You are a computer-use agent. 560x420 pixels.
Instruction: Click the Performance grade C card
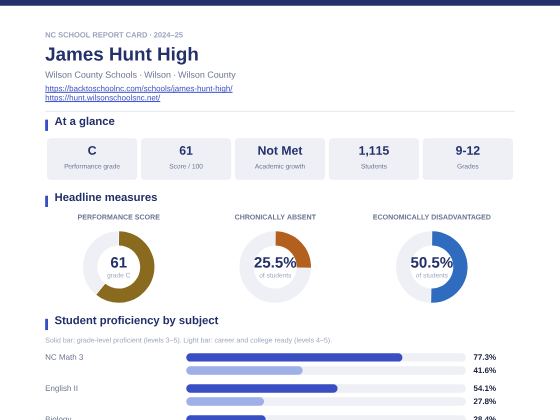point(92,159)
